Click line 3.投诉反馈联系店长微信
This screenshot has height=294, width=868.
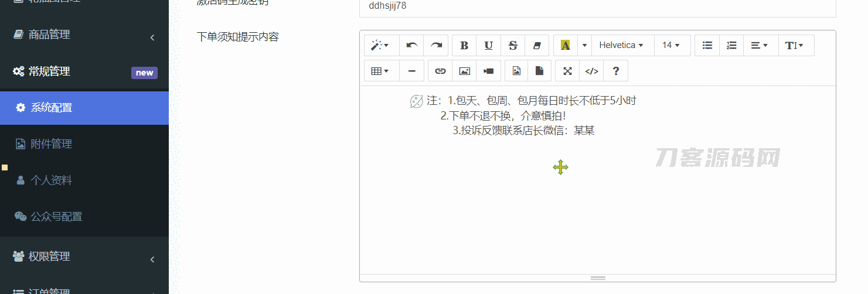point(524,131)
